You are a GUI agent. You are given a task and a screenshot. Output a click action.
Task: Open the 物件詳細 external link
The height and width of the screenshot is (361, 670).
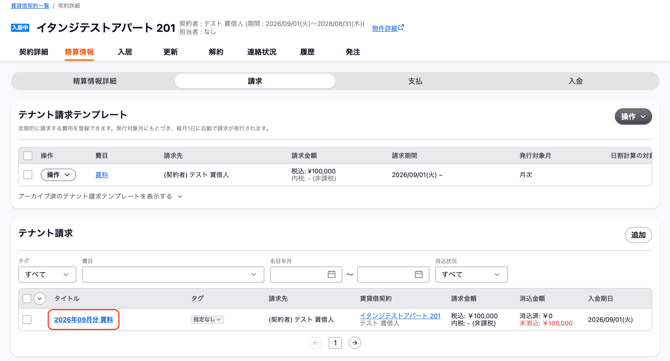click(388, 28)
